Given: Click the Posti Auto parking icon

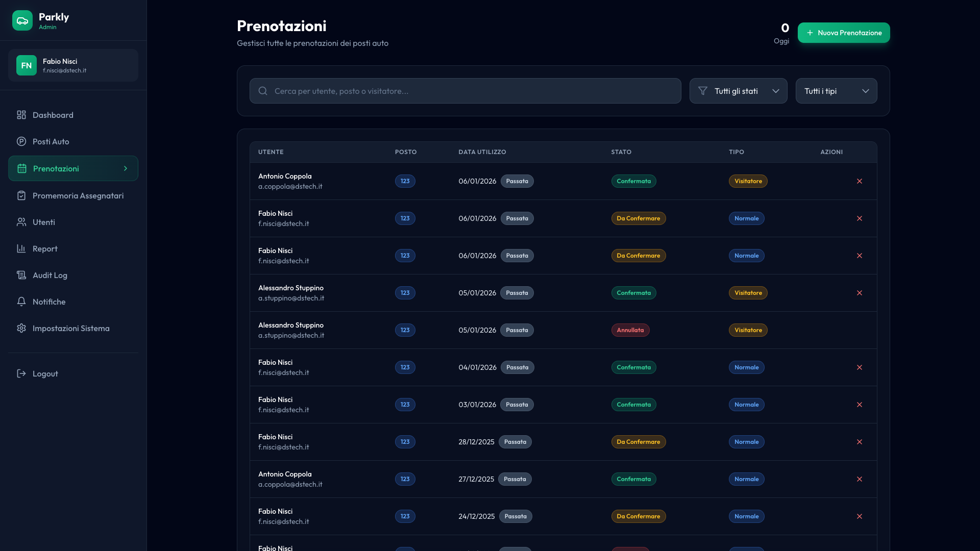Looking at the screenshot, I should pos(21,142).
